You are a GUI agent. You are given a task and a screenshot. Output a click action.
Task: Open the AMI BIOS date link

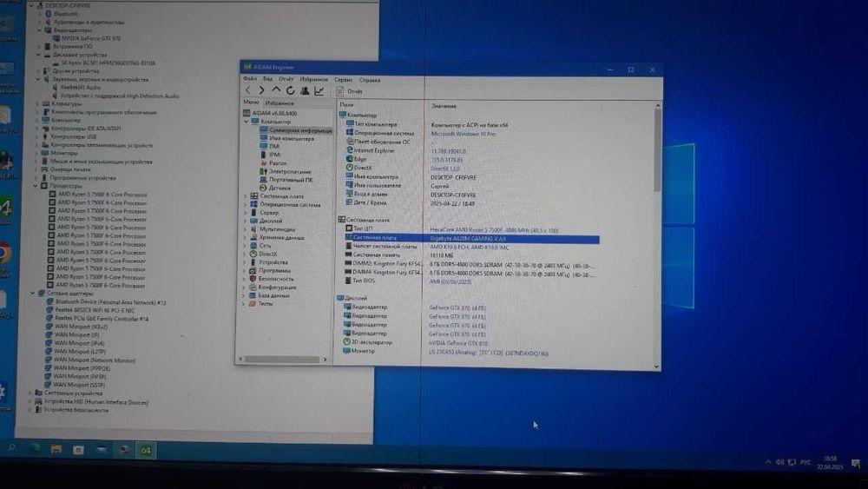(x=450, y=282)
